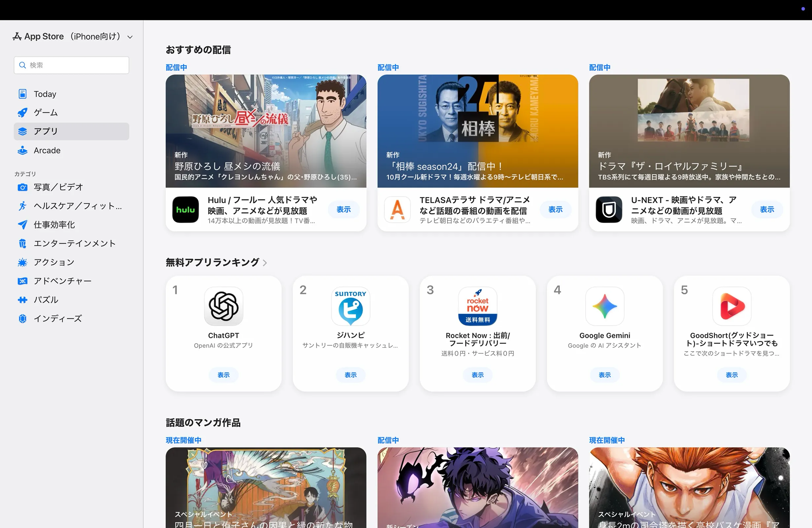Screen dimensions: 812x528
Task: Click the 仕事効率化 paper plane icon
Action: pyautogui.click(x=22, y=225)
